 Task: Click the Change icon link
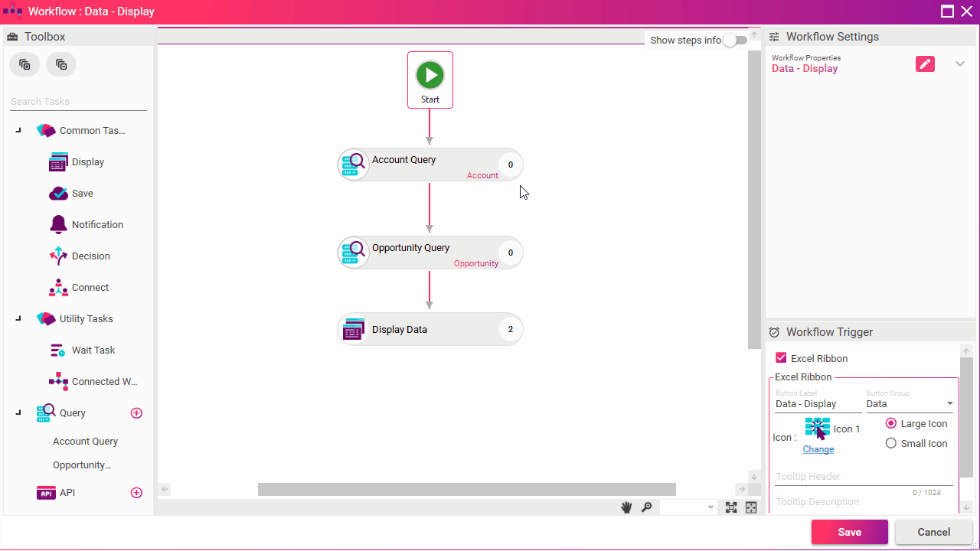click(x=818, y=449)
